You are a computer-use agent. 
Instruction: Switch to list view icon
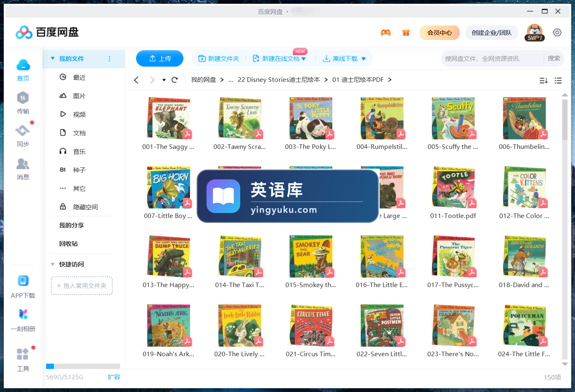tap(558, 81)
